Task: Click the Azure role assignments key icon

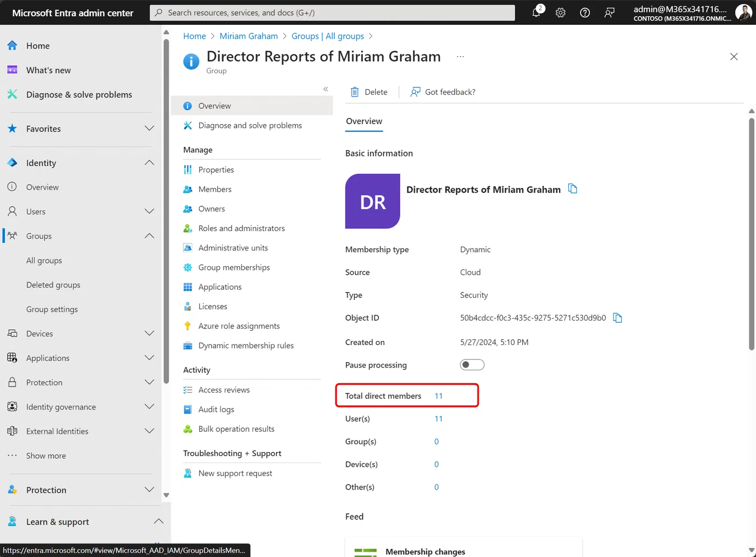Action: click(187, 326)
